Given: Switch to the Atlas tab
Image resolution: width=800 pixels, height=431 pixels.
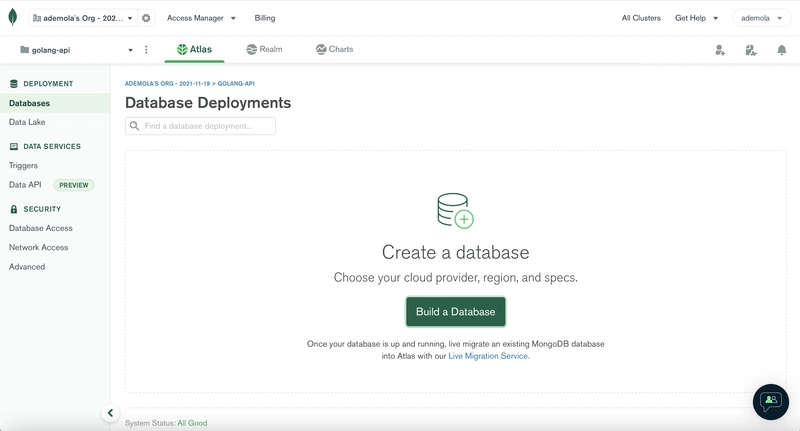Looking at the screenshot, I should 194,49.
